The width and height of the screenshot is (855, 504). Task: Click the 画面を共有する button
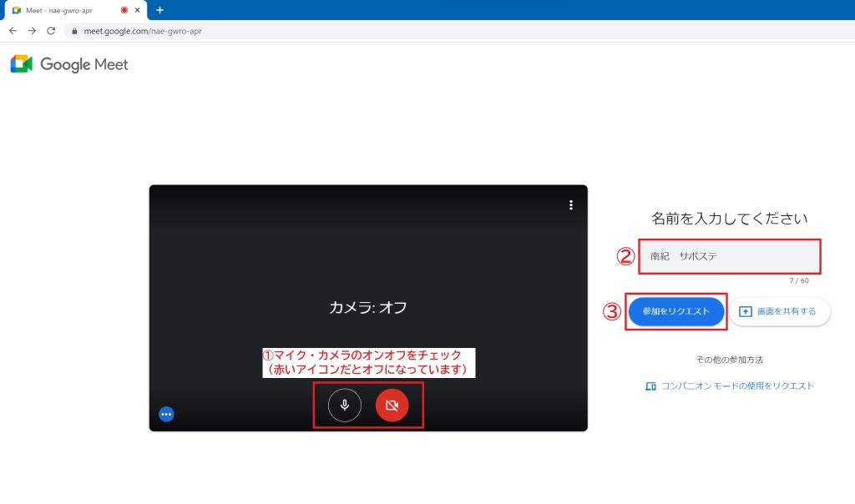780,311
